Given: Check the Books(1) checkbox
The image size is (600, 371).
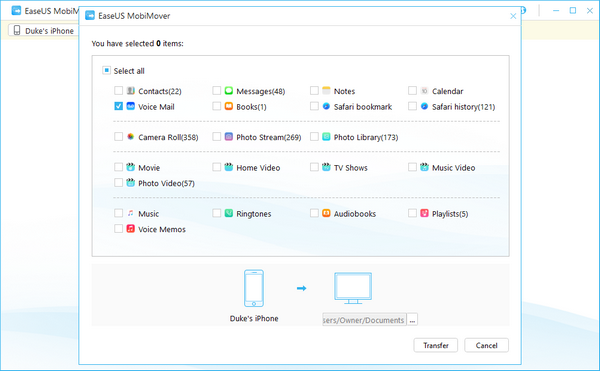Looking at the screenshot, I should (216, 106).
